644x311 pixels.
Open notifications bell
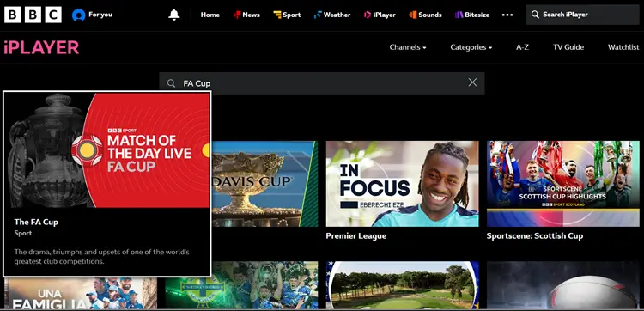[x=174, y=15]
